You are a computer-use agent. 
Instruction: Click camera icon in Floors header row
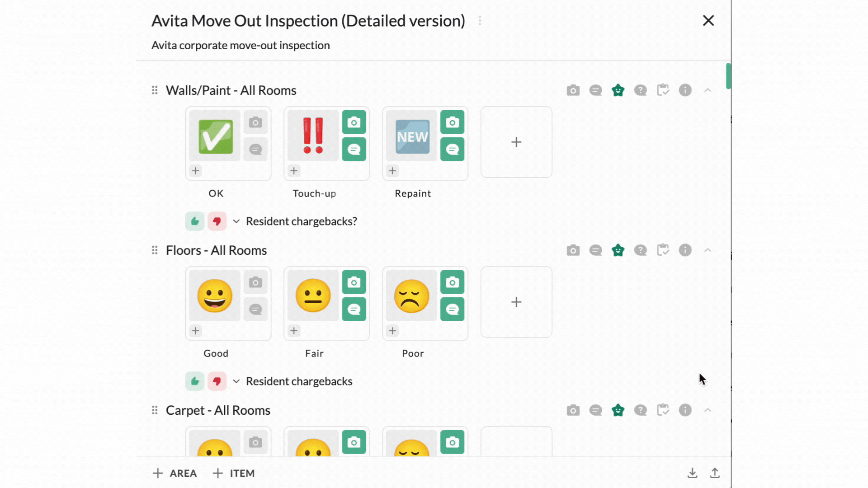click(x=573, y=250)
